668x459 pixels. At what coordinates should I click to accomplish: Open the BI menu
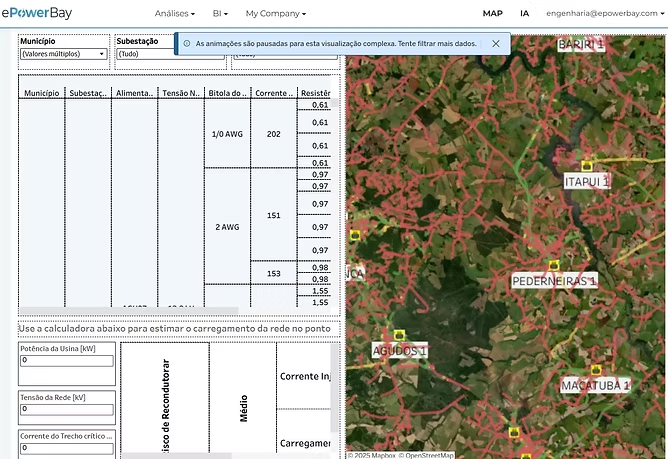(x=220, y=13)
